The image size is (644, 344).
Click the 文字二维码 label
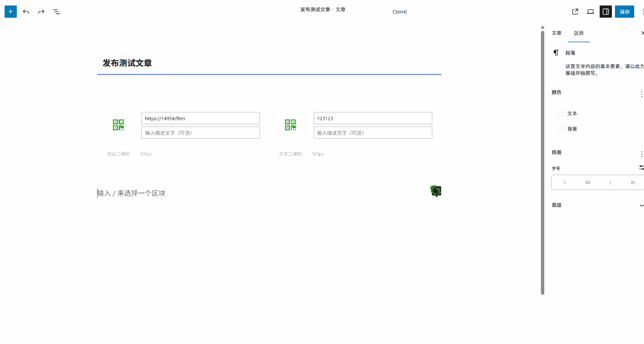coord(290,154)
